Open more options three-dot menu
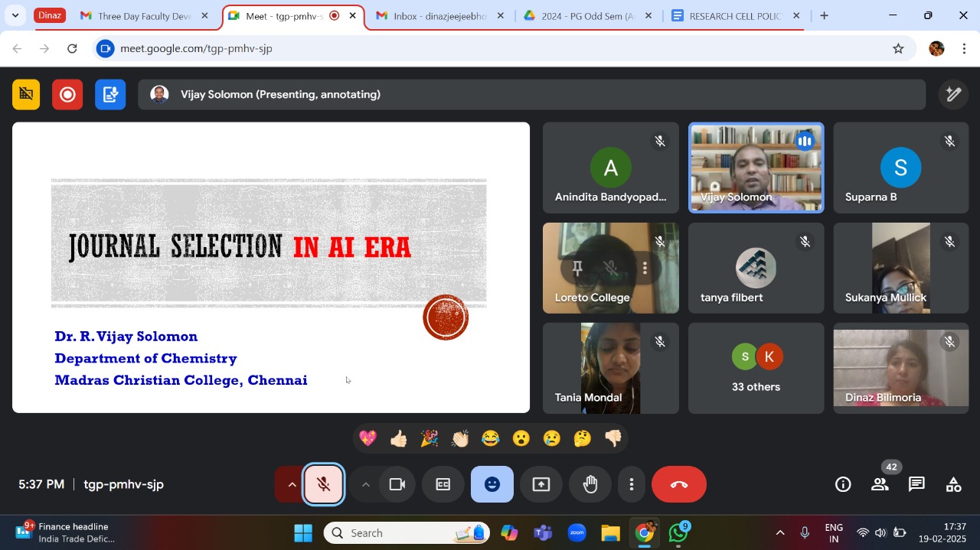The image size is (980, 550). click(x=631, y=484)
